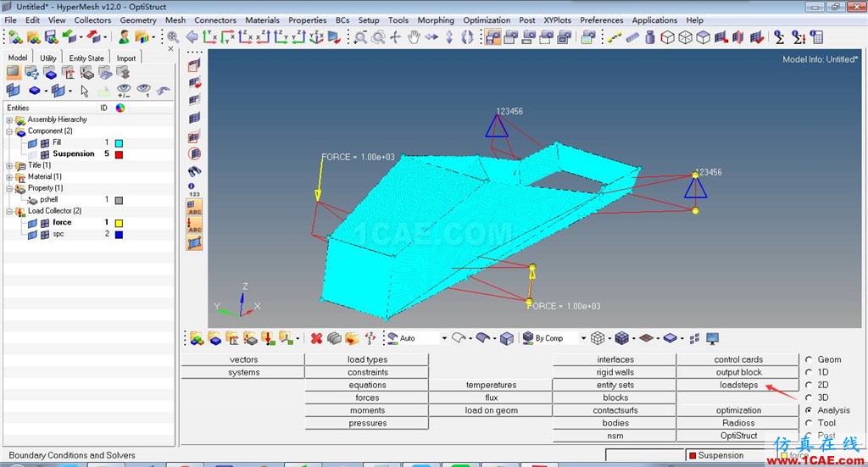Click the loads collector icon with red arrow
The height and width of the screenshot is (467, 868).
pyautogui.click(x=268, y=338)
